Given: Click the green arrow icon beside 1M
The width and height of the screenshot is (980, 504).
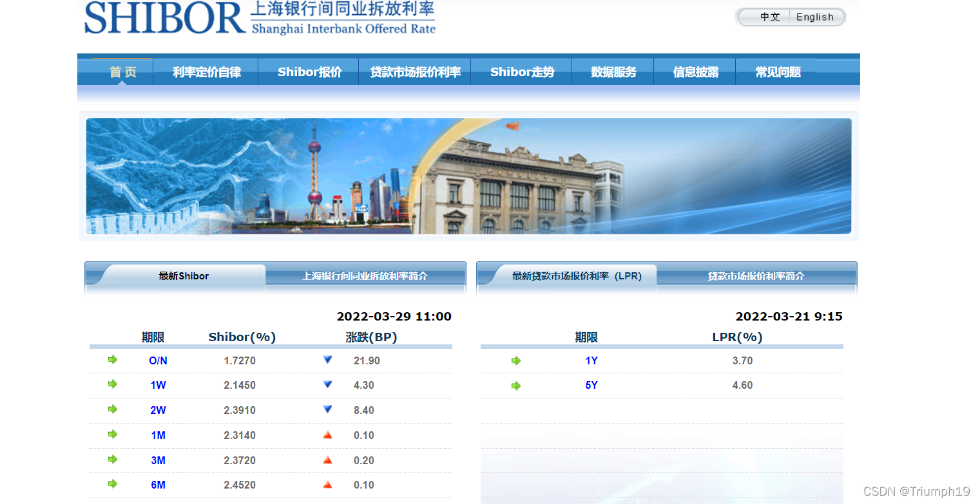Looking at the screenshot, I should (113, 434).
